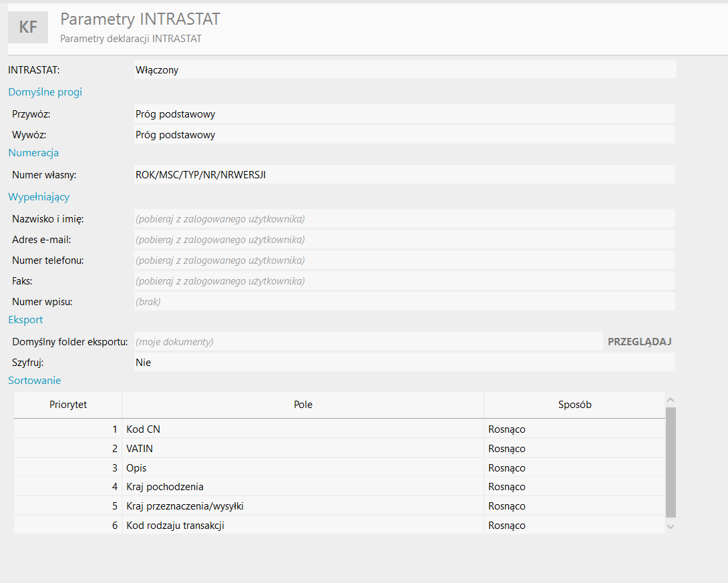
Task: Click the Faks input field
Action: coord(405,281)
